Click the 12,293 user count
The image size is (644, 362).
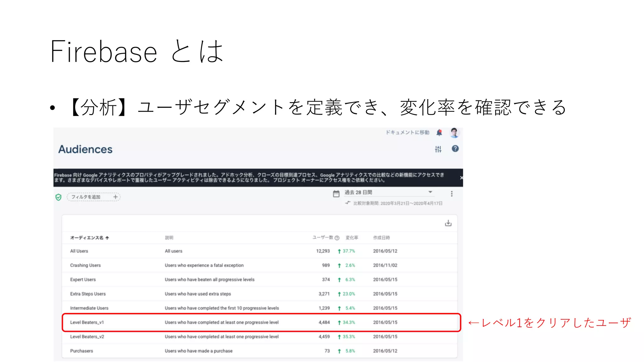point(323,251)
